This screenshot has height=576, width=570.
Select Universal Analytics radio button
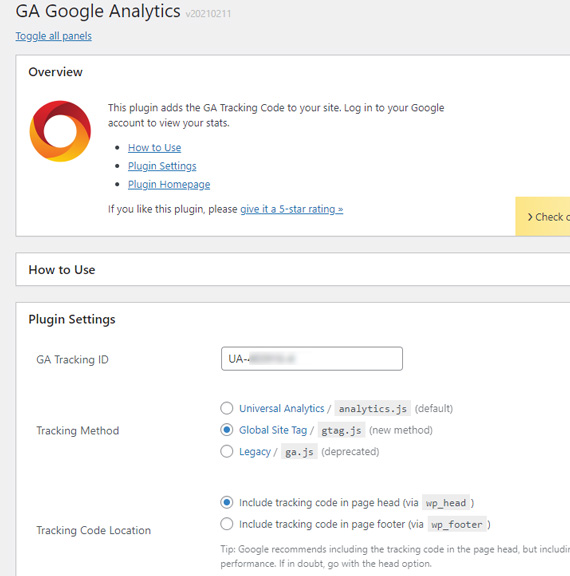(227, 408)
